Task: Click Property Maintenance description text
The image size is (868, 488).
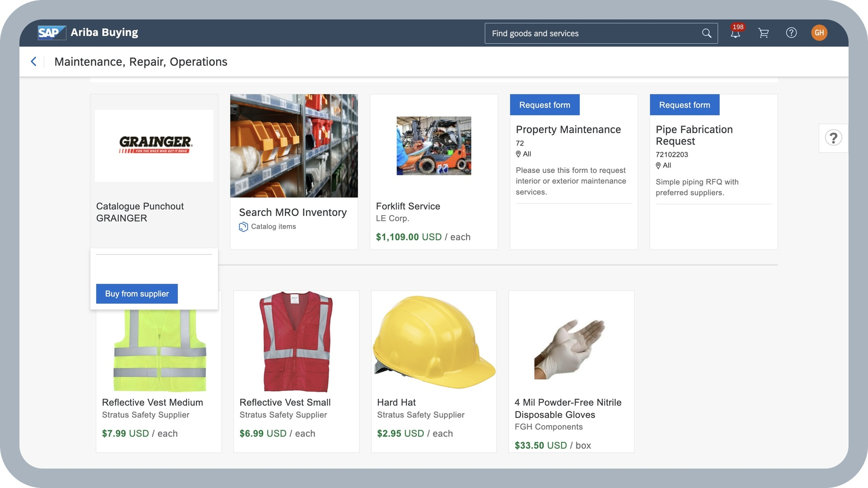Action: [571, 181]
